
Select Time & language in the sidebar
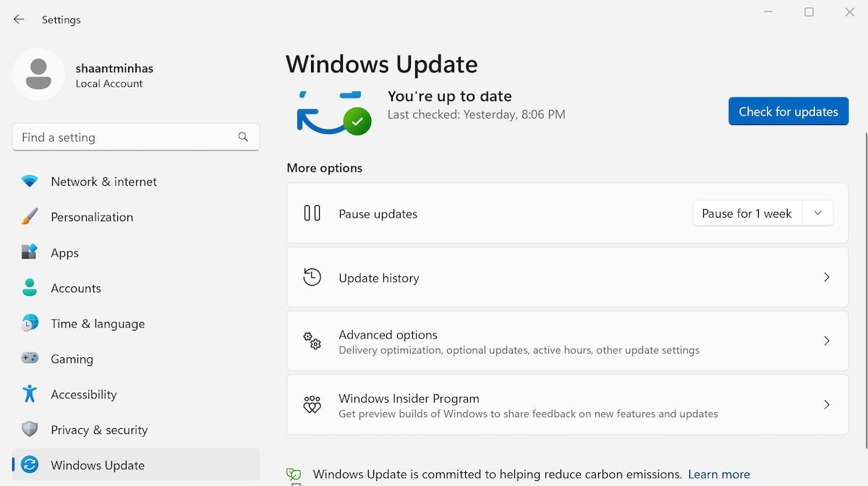[29, 323]
